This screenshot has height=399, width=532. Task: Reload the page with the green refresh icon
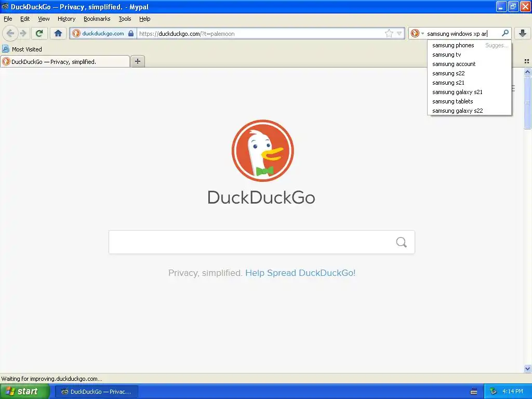(39, 33)
